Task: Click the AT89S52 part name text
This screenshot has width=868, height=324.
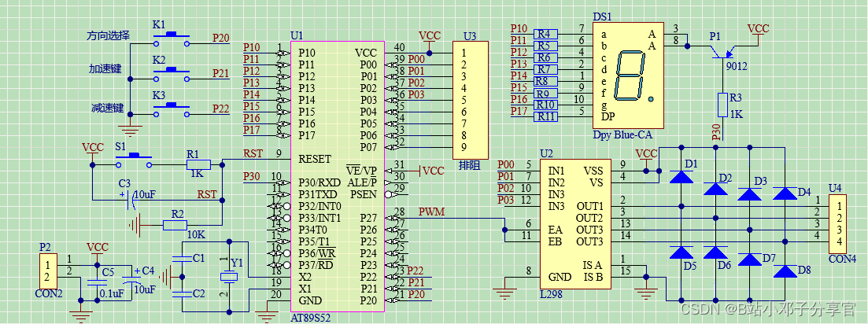Action: coord(311,319)
